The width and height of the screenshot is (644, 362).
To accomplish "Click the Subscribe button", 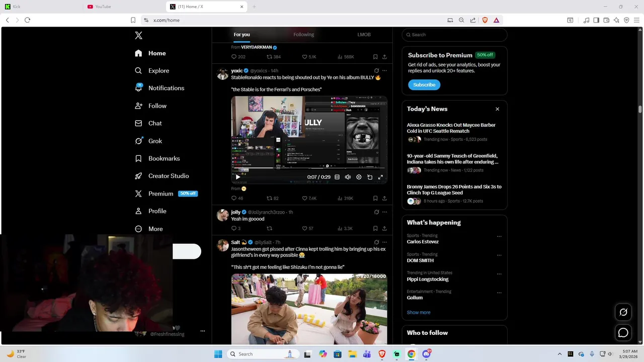I will (x=424, y=84).
